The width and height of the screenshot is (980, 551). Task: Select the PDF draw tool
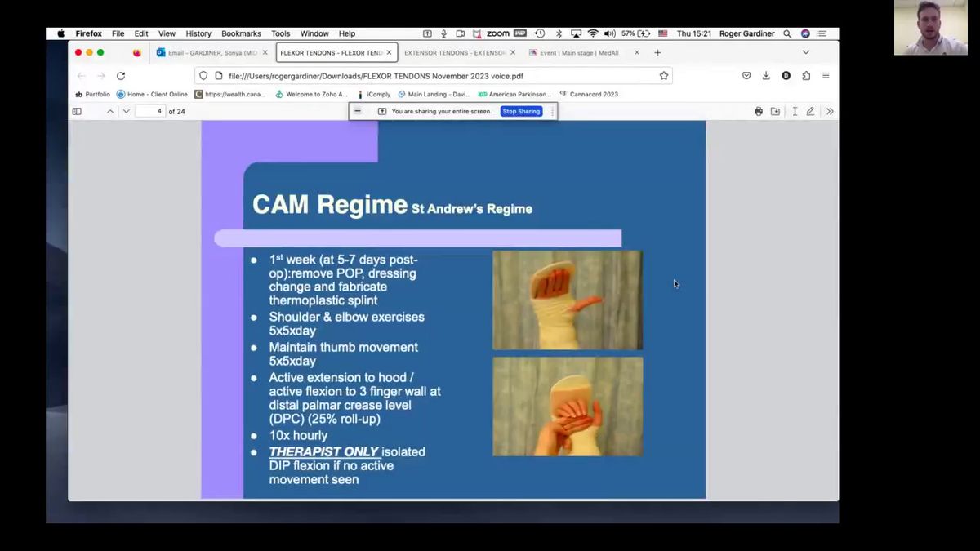(x=810, y=111)
